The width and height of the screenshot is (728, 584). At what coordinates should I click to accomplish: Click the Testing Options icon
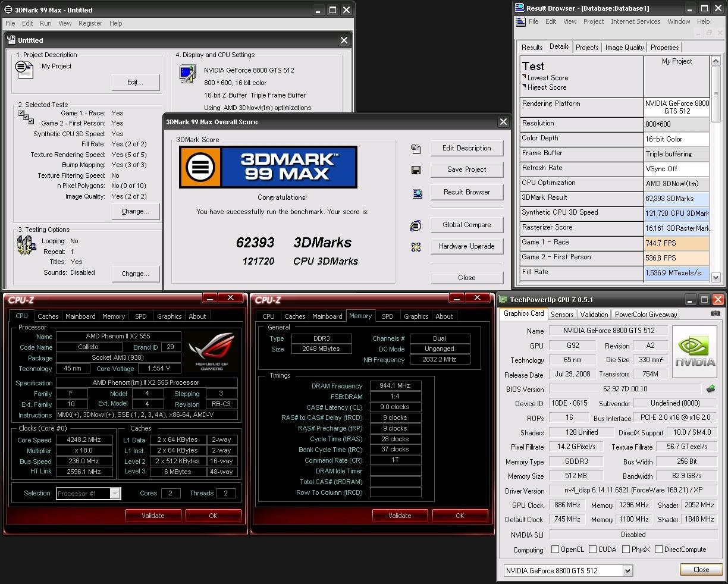(x=26, y=244)
